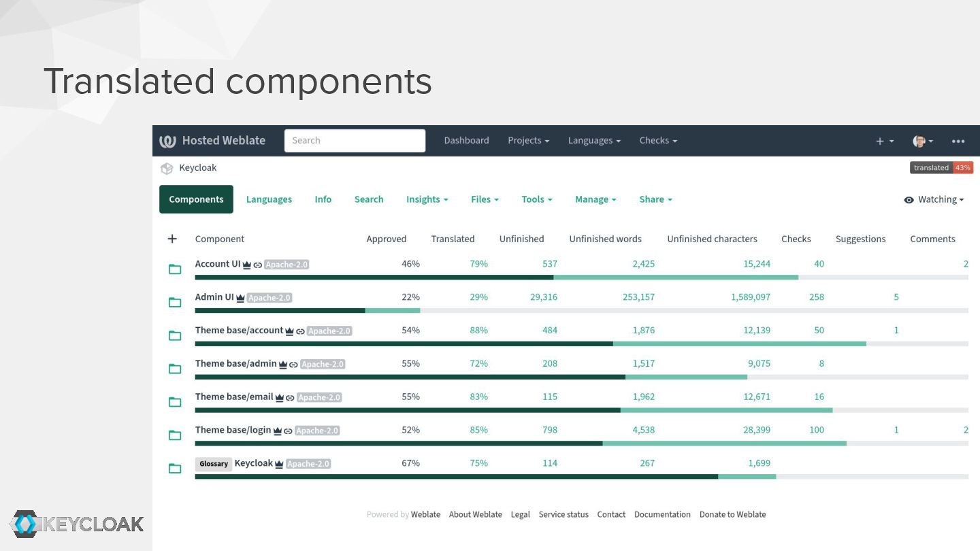Open the Documentation footer link
This screenshot has height=551, width=980.
[x=662, y=515]
